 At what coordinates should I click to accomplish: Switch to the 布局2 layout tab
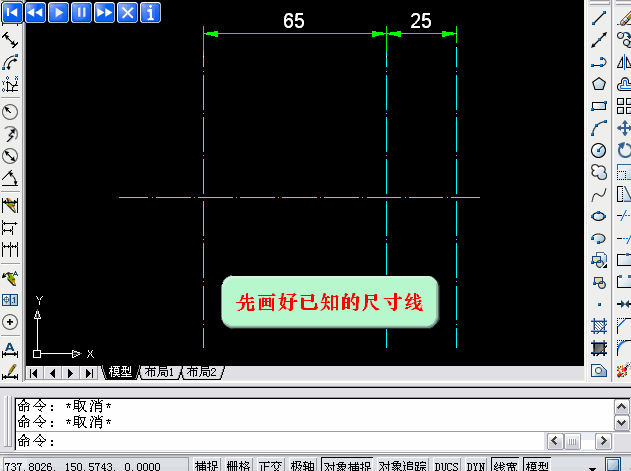coord(202,372)
